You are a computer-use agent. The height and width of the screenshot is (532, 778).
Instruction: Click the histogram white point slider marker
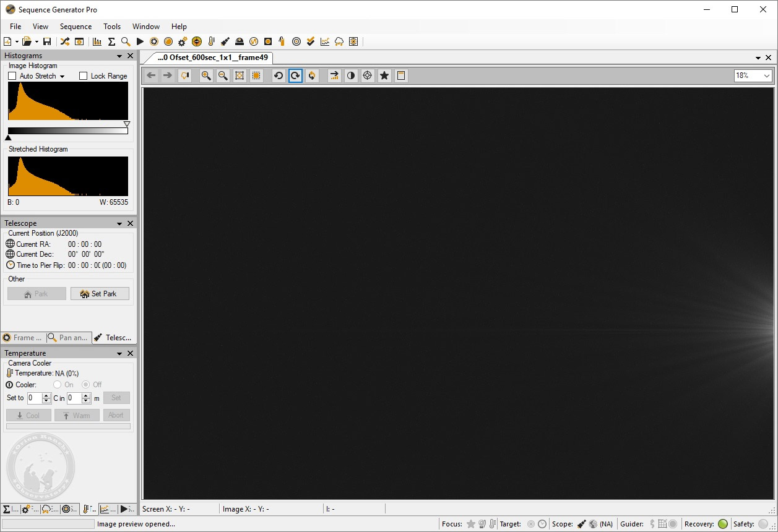(127, 124)
